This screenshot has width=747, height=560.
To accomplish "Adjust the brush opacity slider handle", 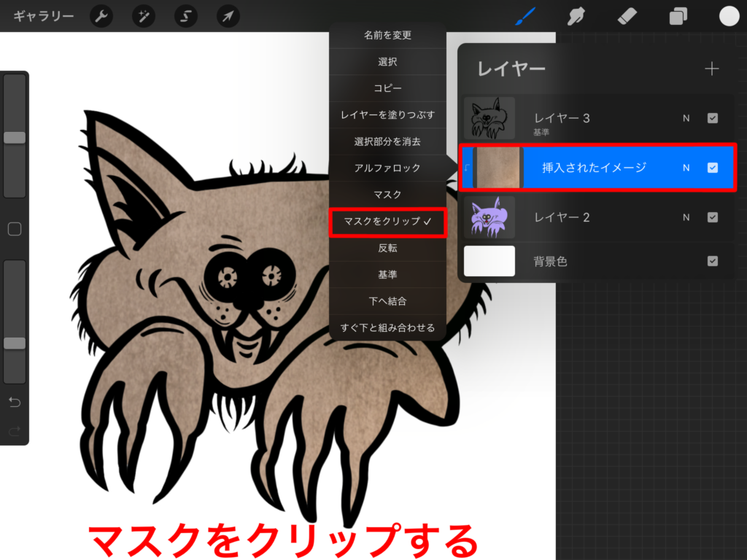I will [x=15, y=343].
